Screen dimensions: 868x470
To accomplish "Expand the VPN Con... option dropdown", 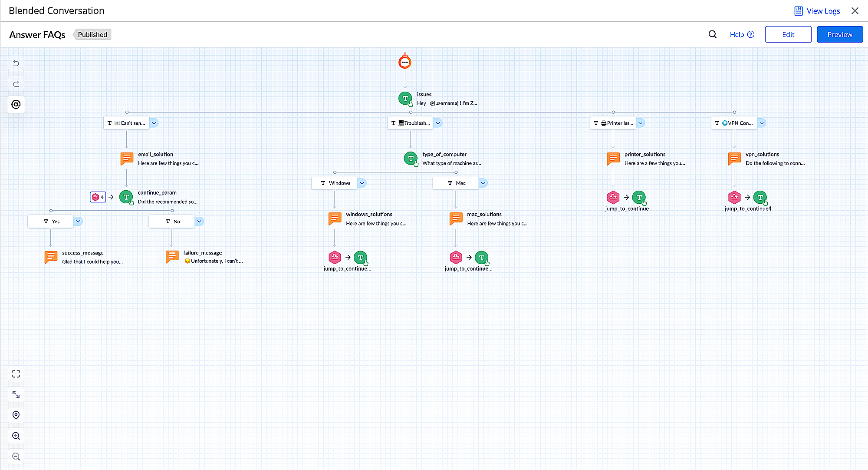I will [761, 123].
